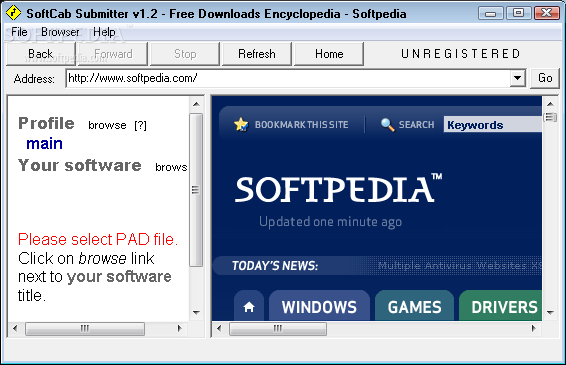Click left panel vertical scrollbar thumb
This screenshot has width=566, height=365.
pyautogui.click(x=196, y=190)
